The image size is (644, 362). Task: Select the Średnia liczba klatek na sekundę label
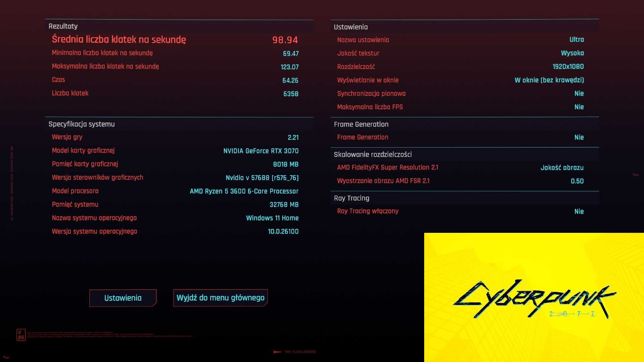point(119,40)
